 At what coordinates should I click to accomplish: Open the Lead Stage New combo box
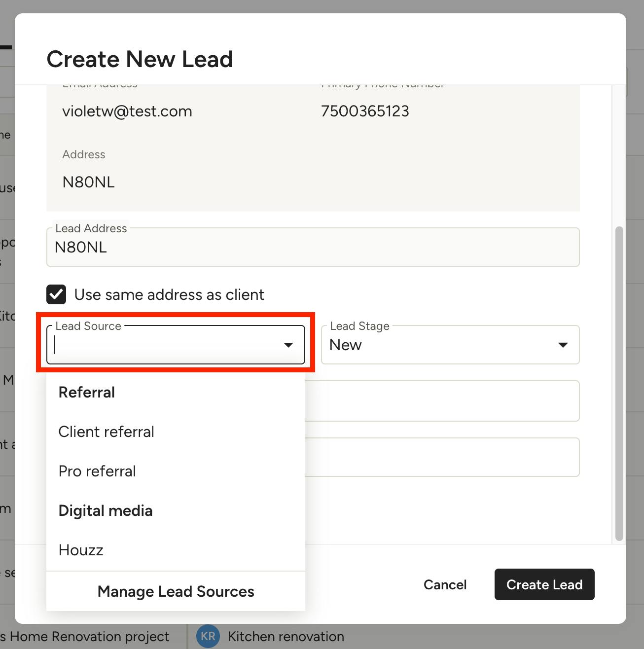pos(450,345)
